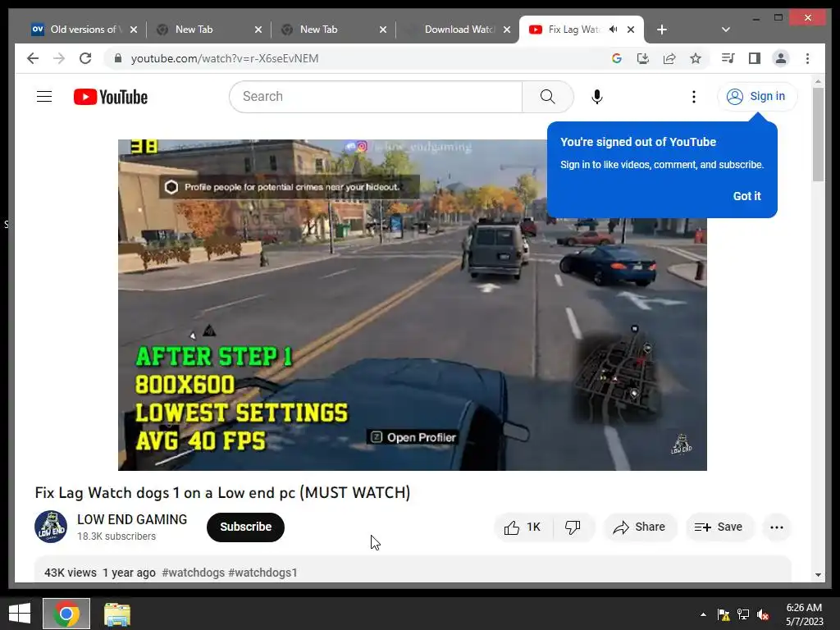
Task: Click the muted volume tray icon
Action: tap(763, 614)
